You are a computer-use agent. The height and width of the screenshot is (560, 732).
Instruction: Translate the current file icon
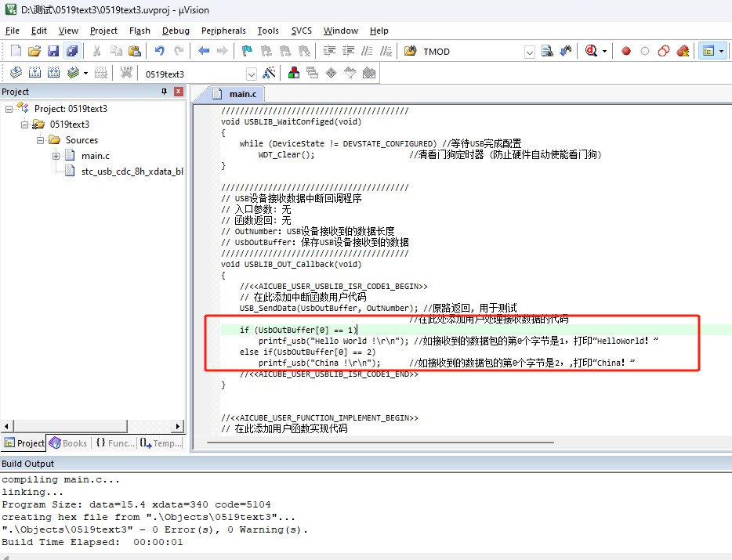point(16,72)
